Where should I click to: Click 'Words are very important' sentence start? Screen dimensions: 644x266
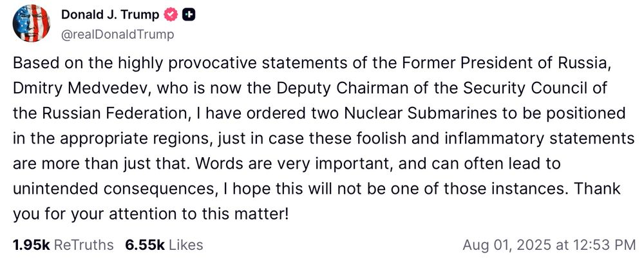tap(289, 164)
